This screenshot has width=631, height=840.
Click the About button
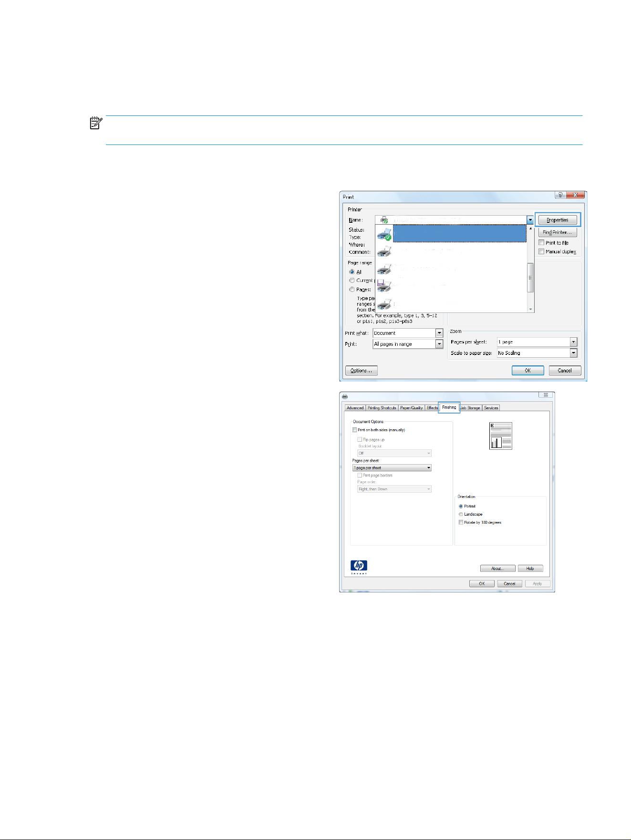(x=497, y=569)
